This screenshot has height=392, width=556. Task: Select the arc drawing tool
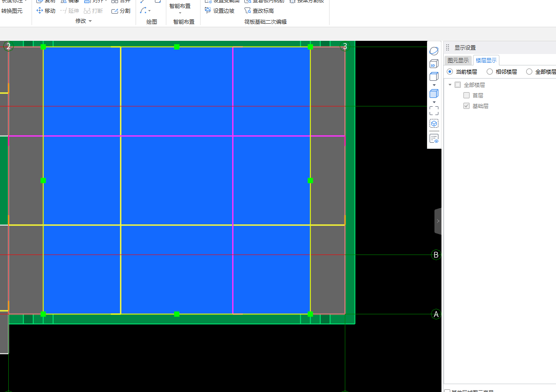[143, 11]
